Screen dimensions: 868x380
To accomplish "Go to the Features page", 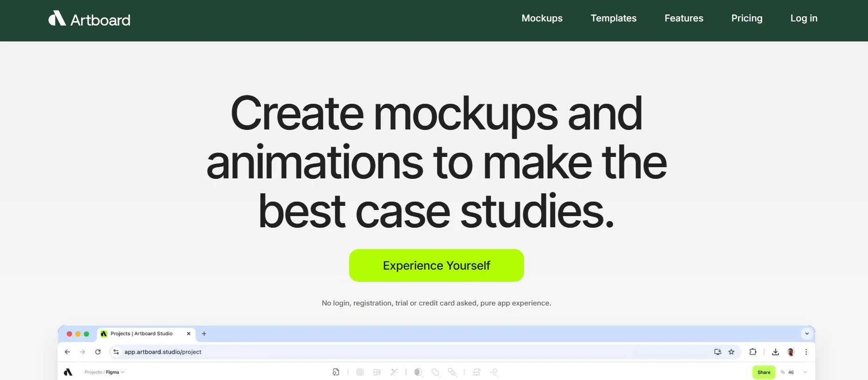I will (684, 18).
